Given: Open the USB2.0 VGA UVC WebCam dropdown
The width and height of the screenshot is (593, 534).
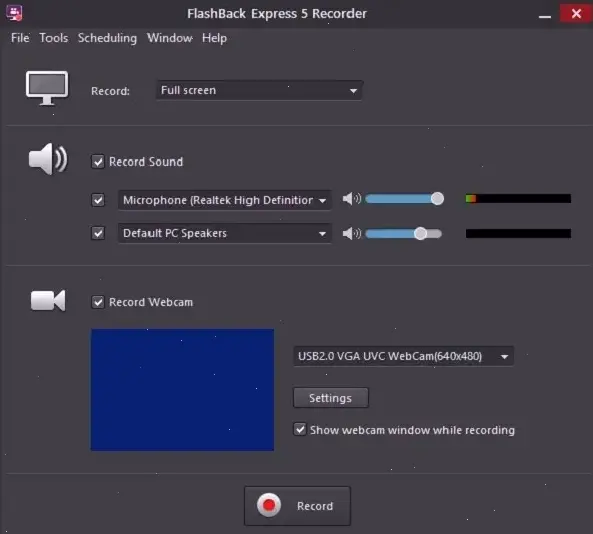Looking at the screenshot, I should tap(404, 356).
